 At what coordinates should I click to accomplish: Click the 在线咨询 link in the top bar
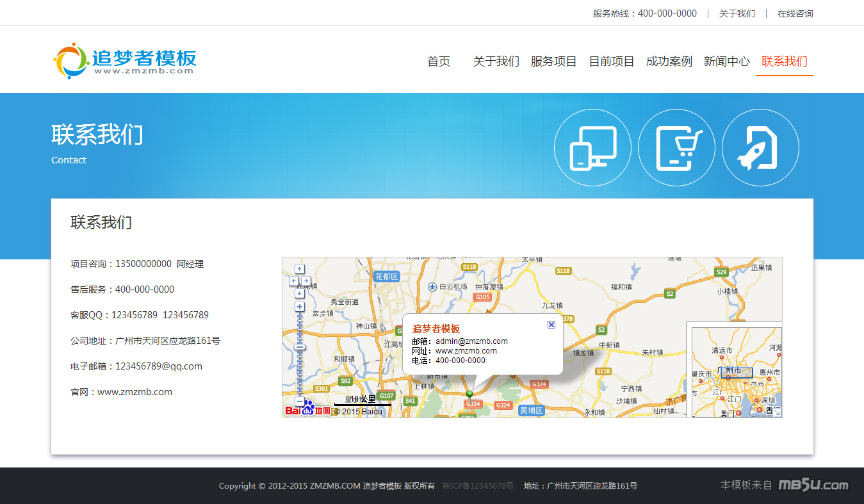(x=795, y=13)
